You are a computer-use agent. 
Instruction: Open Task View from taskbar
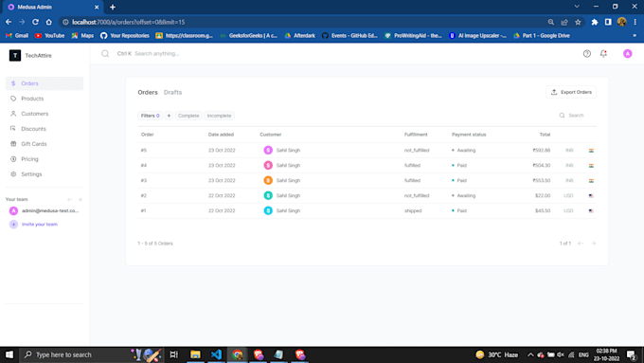coord(174,354)
